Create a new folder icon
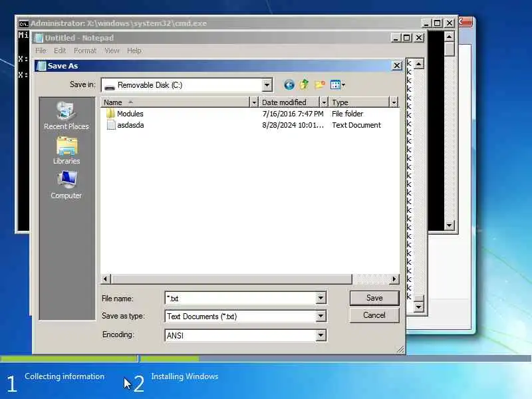Image resolution: width=532 pixels, height=399 pixels. pos(320,84)
